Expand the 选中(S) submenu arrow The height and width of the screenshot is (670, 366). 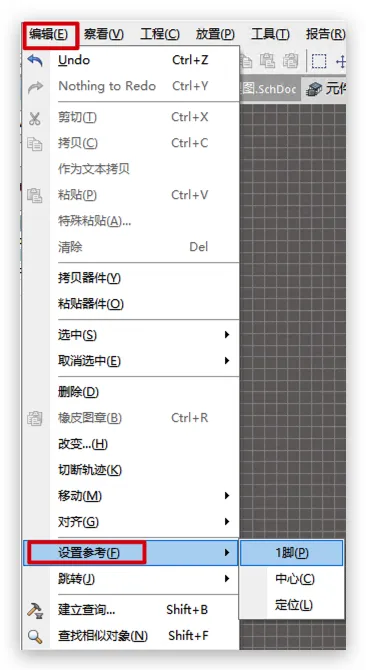227,335
